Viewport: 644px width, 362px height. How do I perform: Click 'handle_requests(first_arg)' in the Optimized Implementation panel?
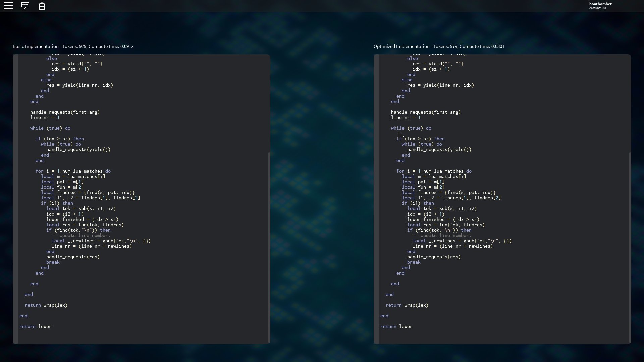pyautogui.click(x=426, y=112)
